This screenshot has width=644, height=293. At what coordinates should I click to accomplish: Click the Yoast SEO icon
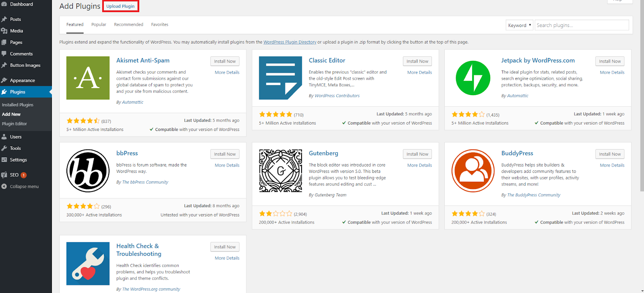(4, 175)
